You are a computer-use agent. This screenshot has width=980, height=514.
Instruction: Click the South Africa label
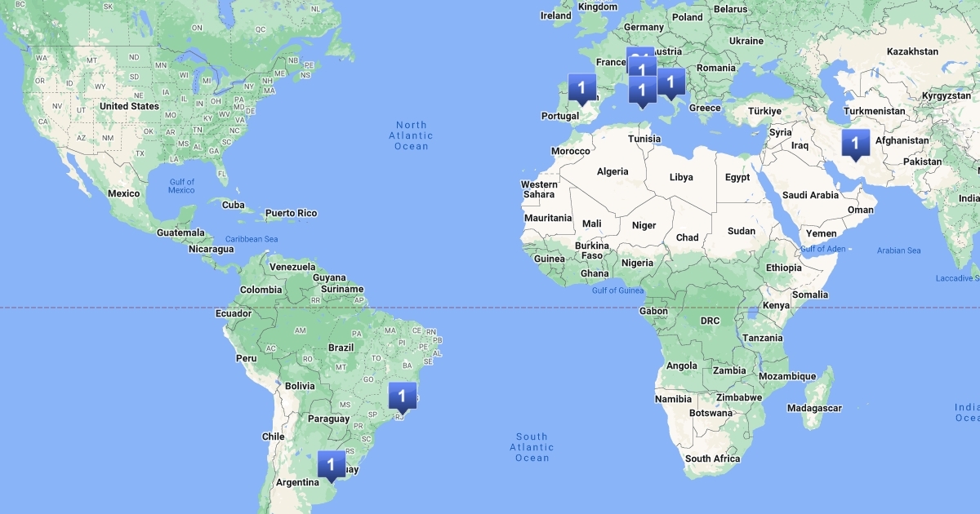(x=713, y=459)
